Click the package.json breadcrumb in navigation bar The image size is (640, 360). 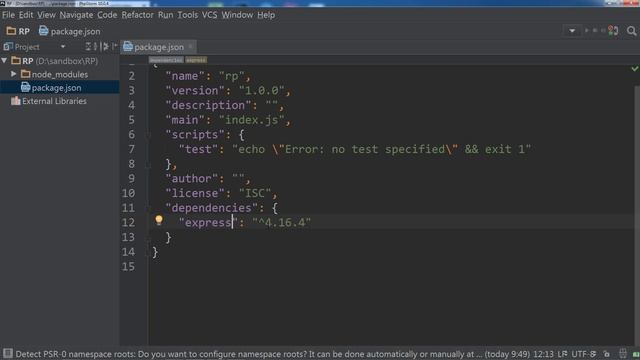70,31
